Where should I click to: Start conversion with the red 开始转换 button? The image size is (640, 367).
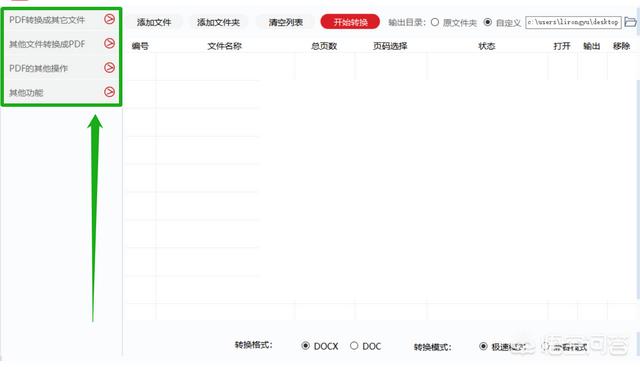click(350, 22)
